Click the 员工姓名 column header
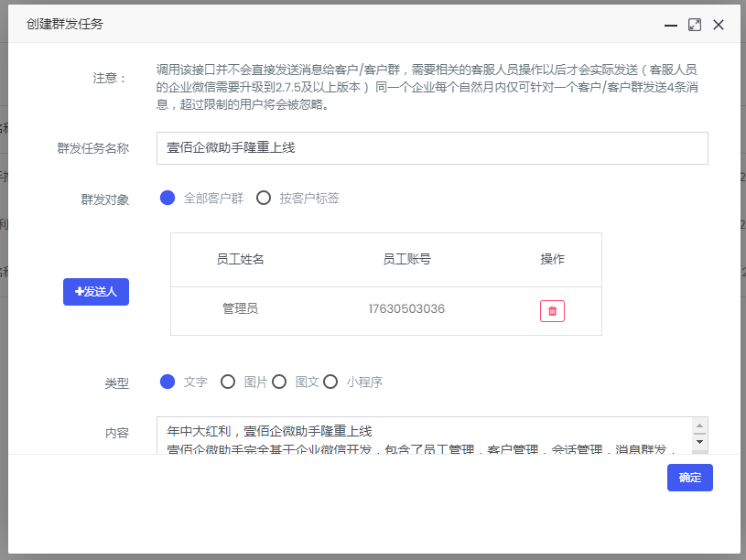746x560 pixels. pos(240,259)
